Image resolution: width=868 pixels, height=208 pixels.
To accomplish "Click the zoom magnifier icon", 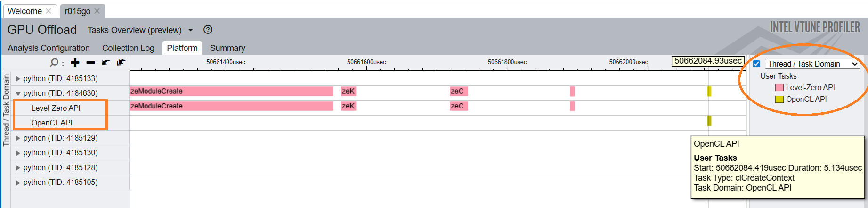I will (54, 63).
